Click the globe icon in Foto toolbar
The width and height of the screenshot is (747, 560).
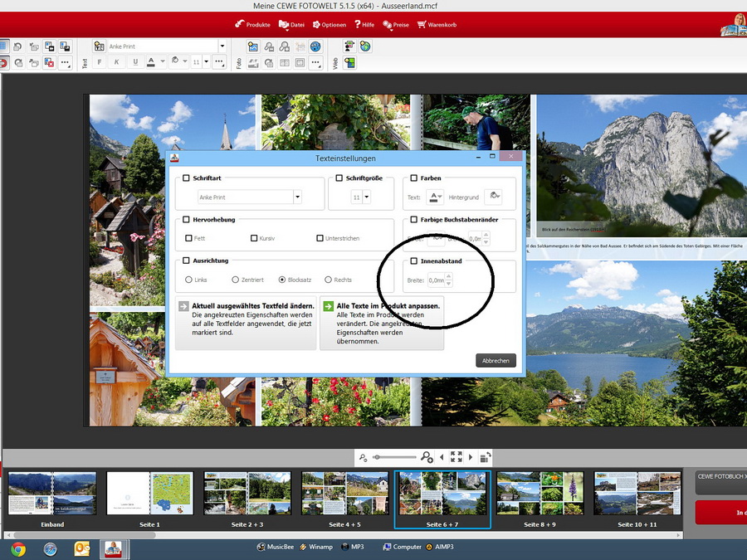point(315,46)
